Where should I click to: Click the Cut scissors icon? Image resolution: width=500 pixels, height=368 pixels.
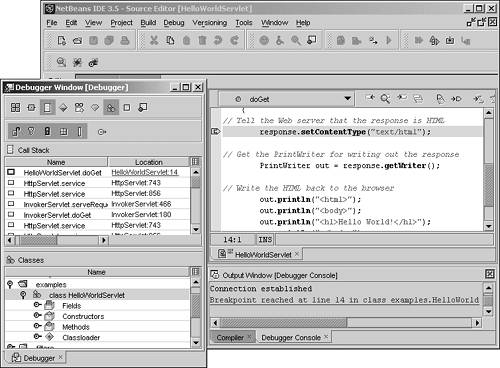click(154, 40)
